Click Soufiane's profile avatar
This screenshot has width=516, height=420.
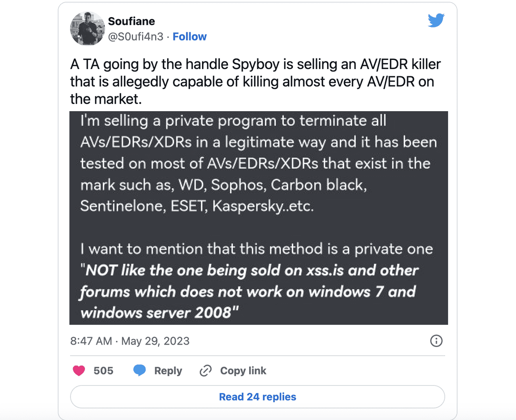pos(87,28)
